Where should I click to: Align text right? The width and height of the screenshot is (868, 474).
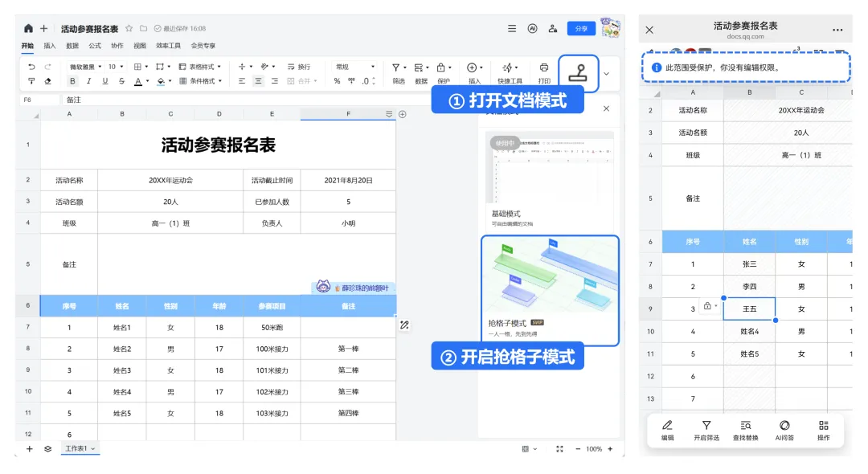[x=275, y=81]
